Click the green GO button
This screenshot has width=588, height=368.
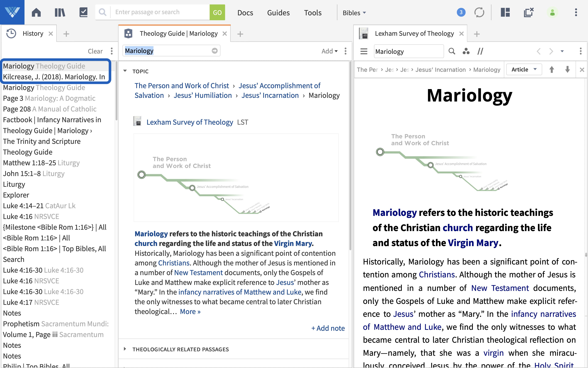217,12
